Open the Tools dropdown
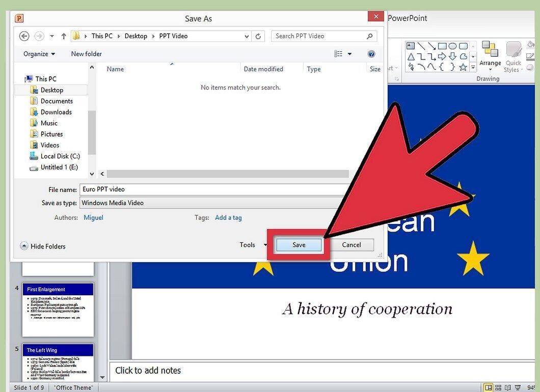This screenshot has height=392, width=540. coord(253,245)
